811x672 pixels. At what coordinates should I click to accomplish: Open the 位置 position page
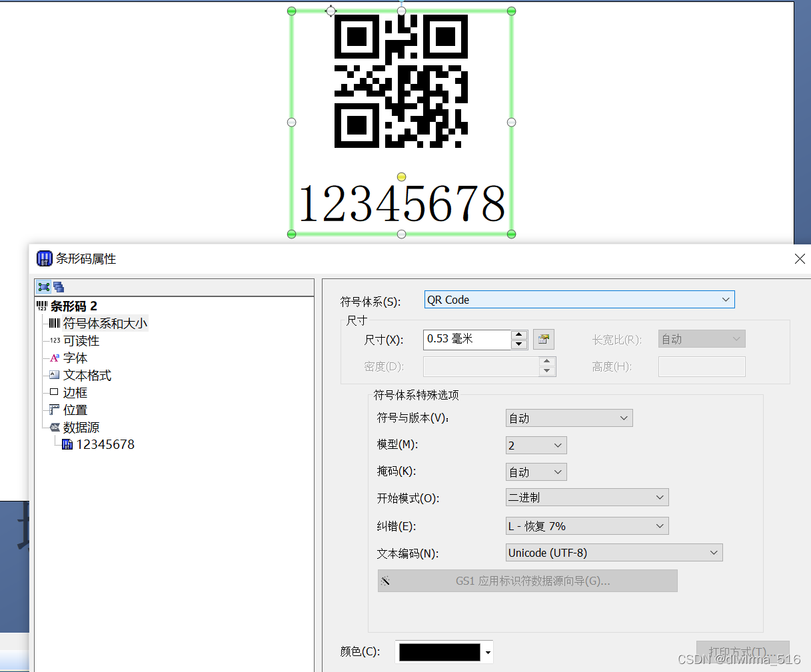[75, 410]
